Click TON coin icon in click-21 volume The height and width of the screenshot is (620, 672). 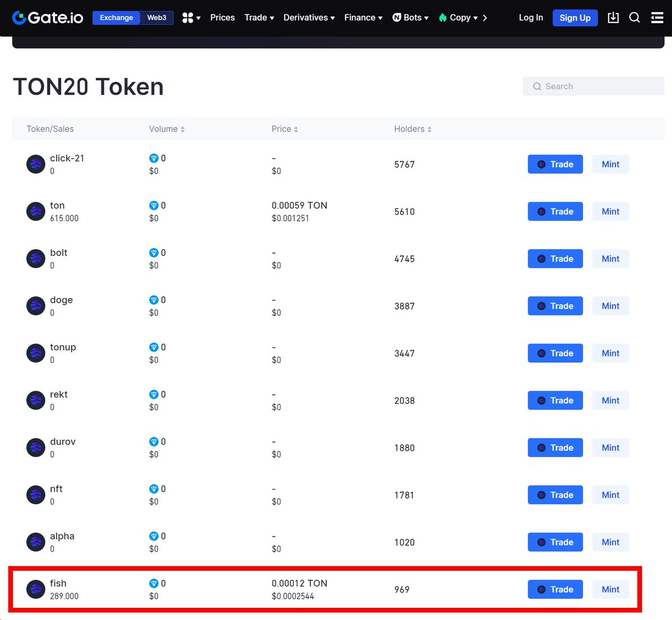(154, 159)
